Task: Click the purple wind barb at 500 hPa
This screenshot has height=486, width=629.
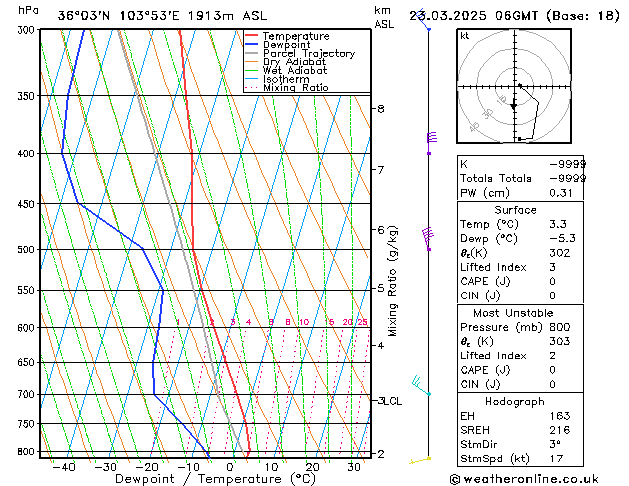Action: (x=428, y=239)
